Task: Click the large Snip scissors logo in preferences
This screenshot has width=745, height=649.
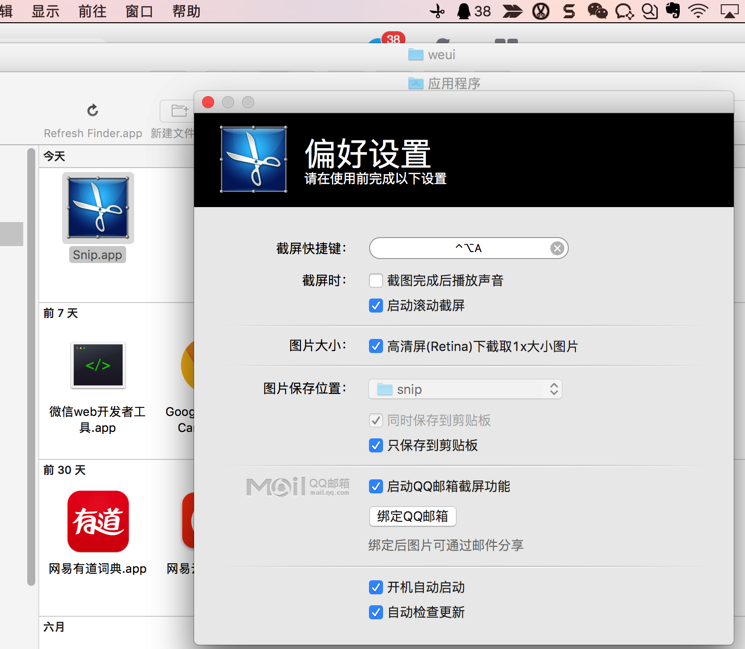Action: pyautogui.click(x=253, y=159)
